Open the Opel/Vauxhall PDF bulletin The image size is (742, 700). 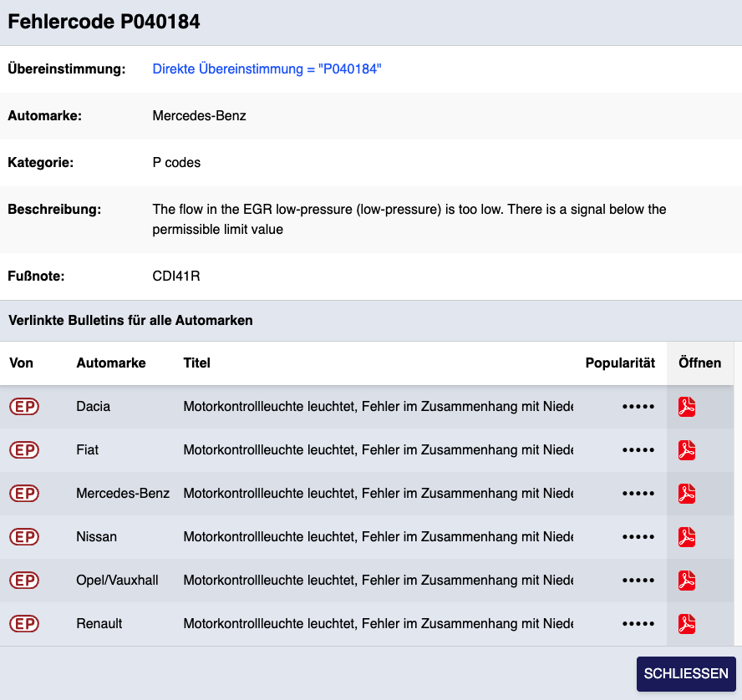687,581
